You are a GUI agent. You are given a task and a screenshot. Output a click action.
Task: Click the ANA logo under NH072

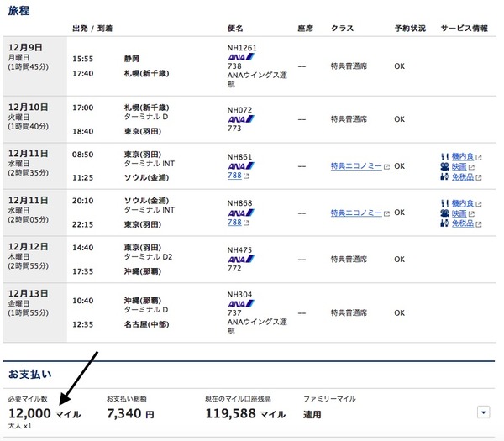click(241, 119)
